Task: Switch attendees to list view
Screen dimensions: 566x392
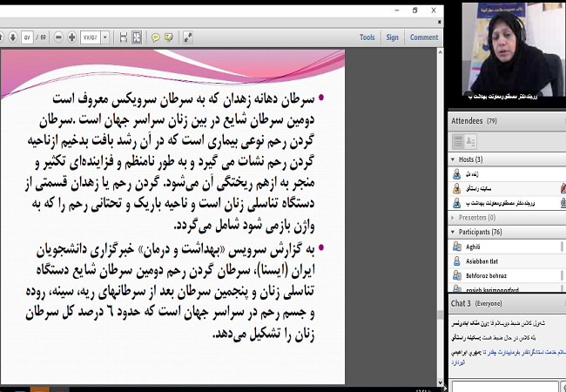Action: (x=458, y=141)
